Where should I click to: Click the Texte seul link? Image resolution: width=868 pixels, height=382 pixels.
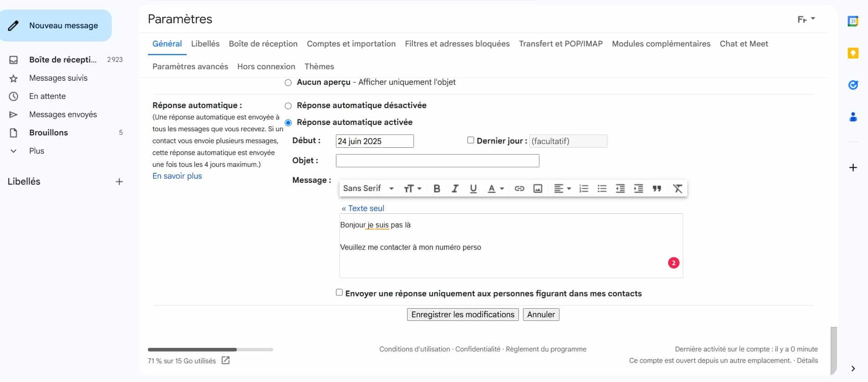(x=363, y=208)
